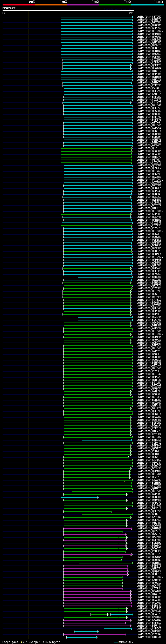The width and height of the screenshot is (166, 644).
Task: Open the UniRef100_Q9MAB8 entry
Action: [149, 357]
